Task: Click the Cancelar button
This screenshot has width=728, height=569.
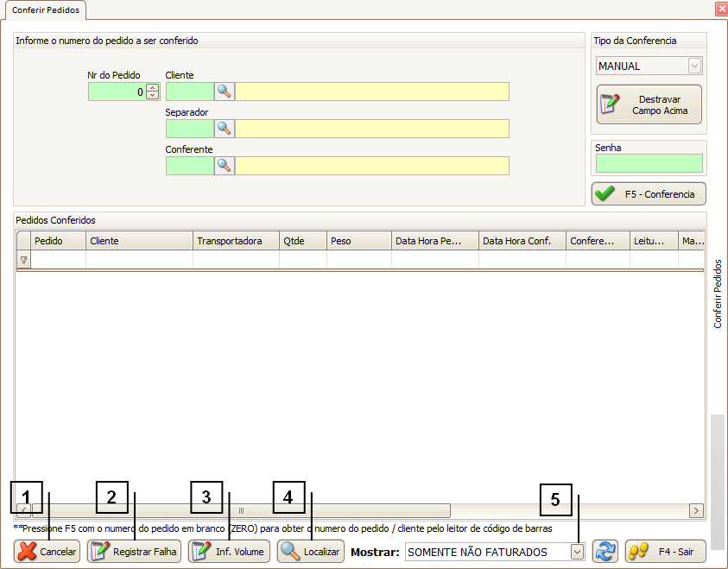Action: click(x=47, y=551)
